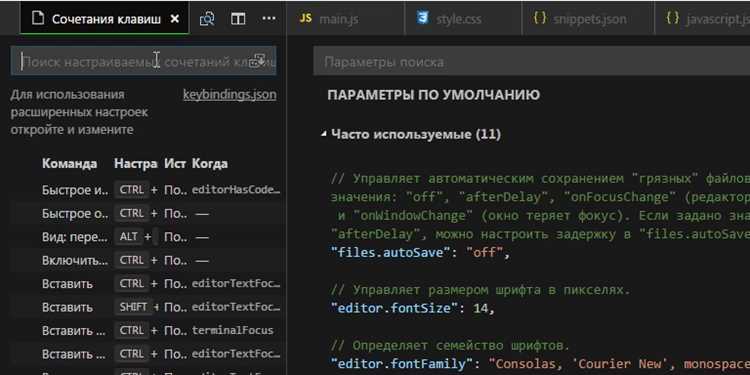Click the Определяет семейство шрифтов comment line
The height and width of the screenshot is (375, 750).
[450, 345]
